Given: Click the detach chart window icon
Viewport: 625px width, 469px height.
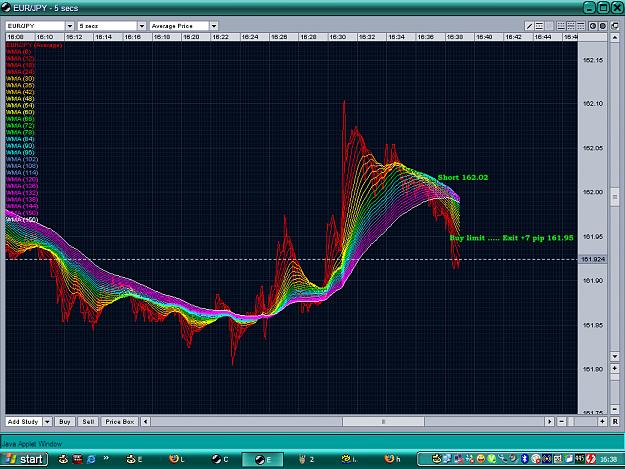Looking at the screenshot, I should pos(615,26).
